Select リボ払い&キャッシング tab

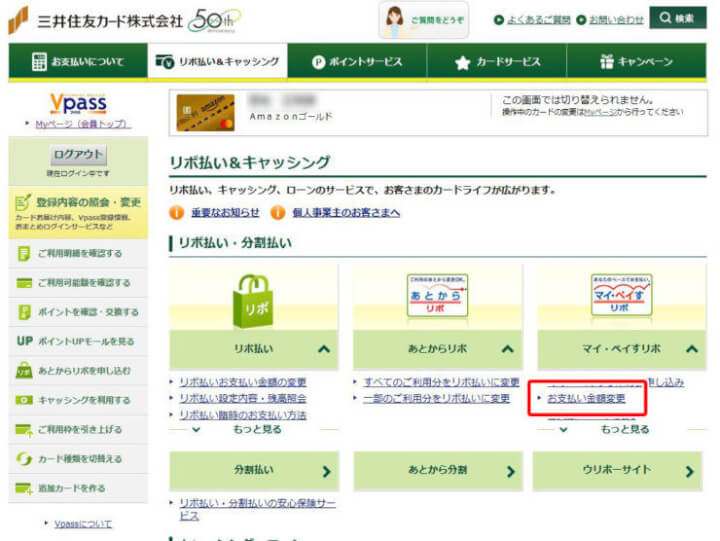218,62
